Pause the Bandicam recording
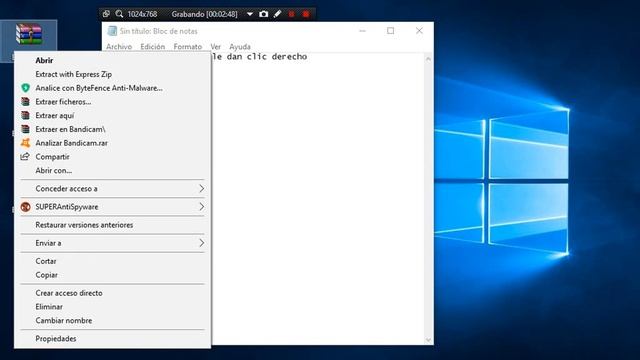Viewport: 640px width, 360px height. click(291, 14)
